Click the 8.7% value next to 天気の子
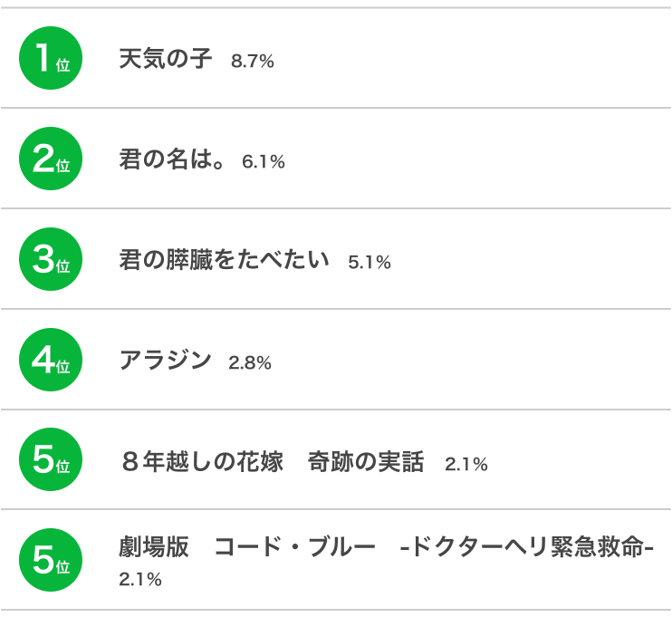The width and height of the screenshot is (672, 617). [253, 62]
